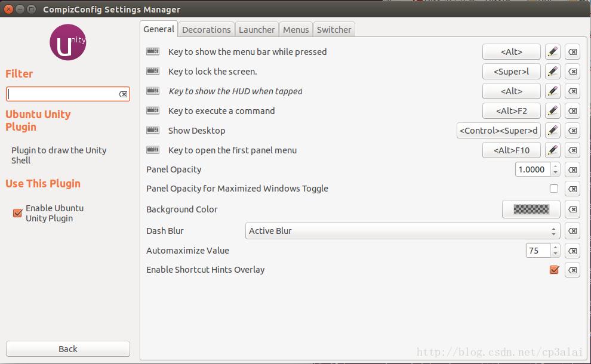Click 'Enable Shortcut Hints Overlay' label
Image resolution: width=591 pixels, height=364 pixels.
[205, 270]
